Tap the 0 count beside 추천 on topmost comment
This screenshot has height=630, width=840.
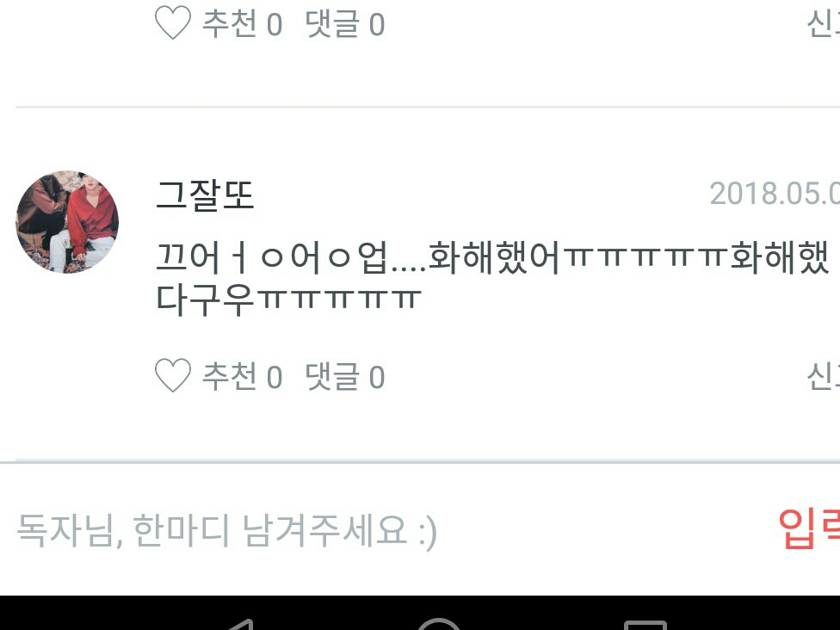click(x=275, y=25)
